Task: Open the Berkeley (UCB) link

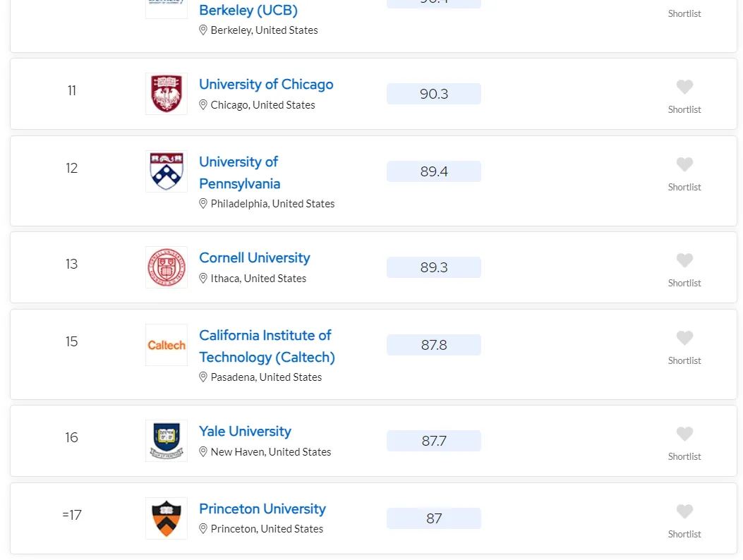Action: coord(248,9)
